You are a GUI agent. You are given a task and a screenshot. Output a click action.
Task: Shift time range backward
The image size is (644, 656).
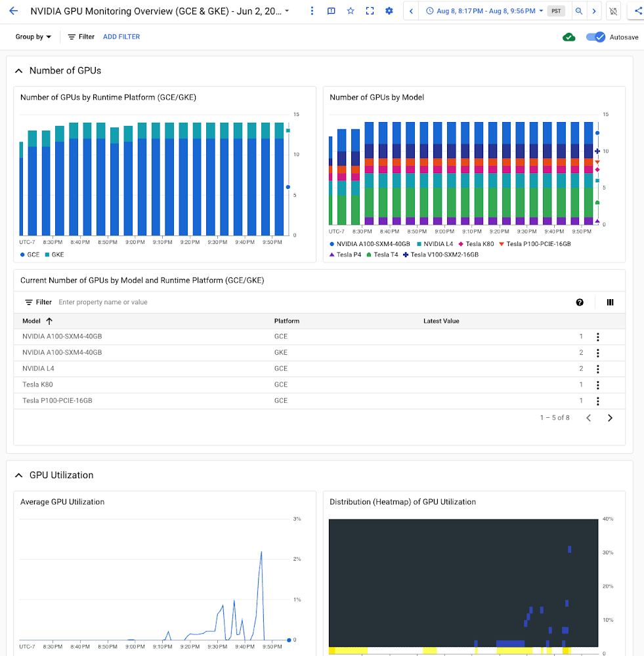point(411,11)
